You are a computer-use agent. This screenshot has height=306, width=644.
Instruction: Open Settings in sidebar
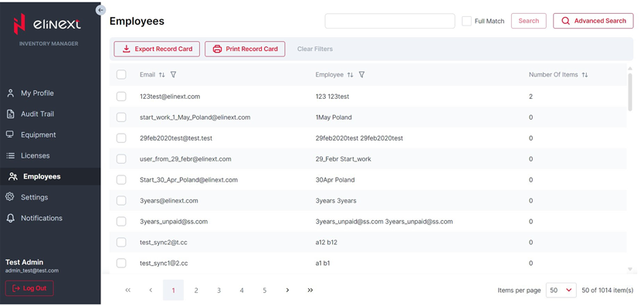click(x=35, y=197)
